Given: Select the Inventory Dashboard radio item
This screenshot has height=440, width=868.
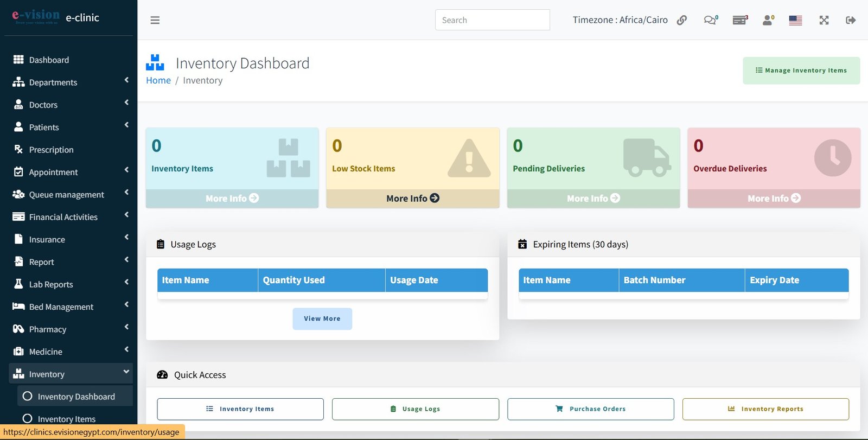Looking at the screenshot, I should (75, 397).
